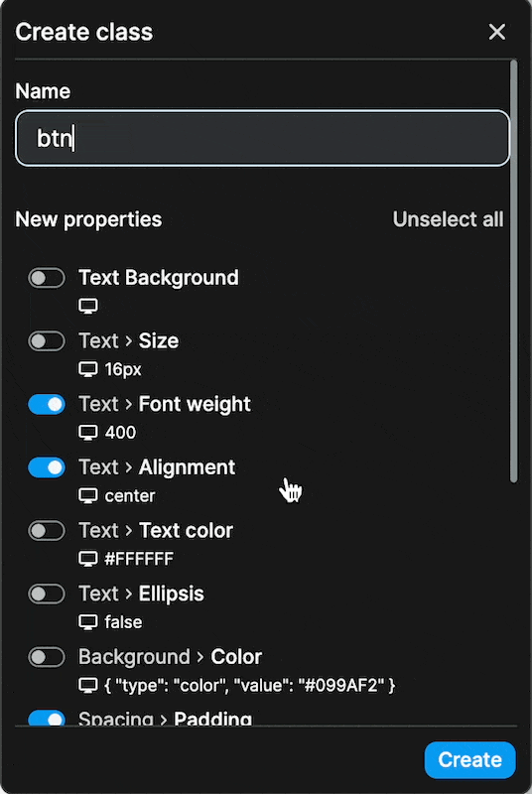
Task: Click the desktop icon beside 400
Action: pyautogui.click(x=88, y=433)
